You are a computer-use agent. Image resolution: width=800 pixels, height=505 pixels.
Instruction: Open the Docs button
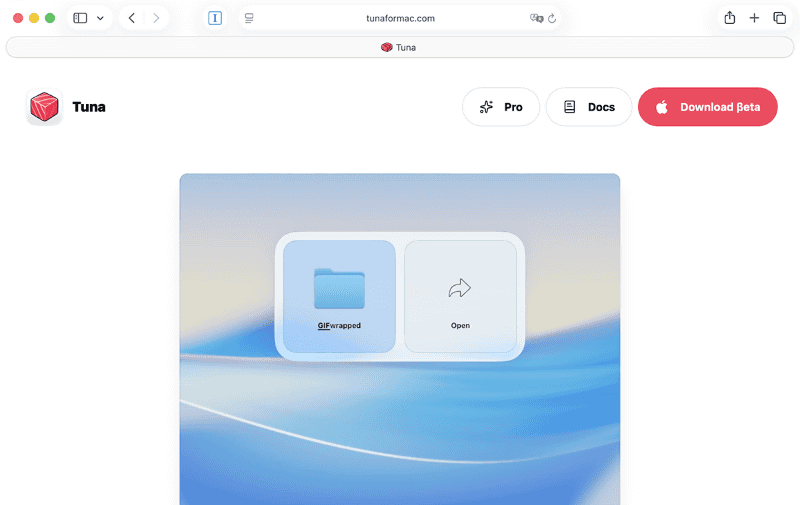pyautogui.click(x=589, y=107)
